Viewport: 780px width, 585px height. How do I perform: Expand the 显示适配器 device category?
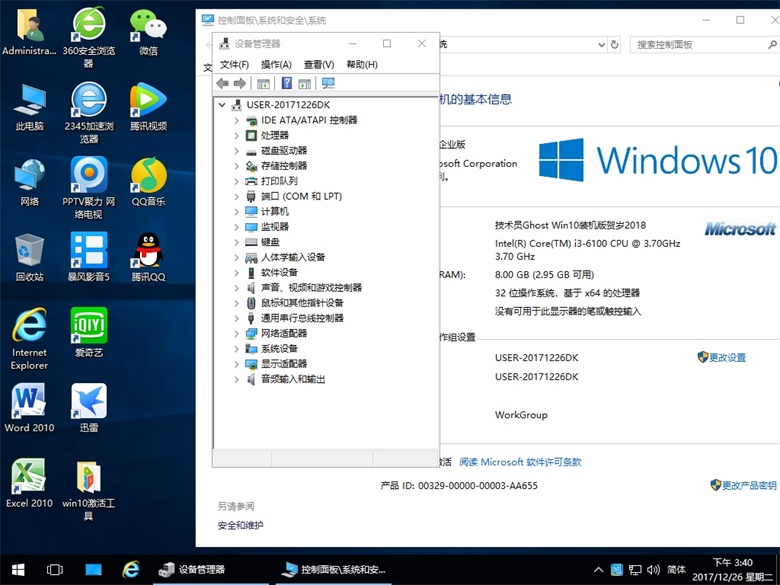237,364
